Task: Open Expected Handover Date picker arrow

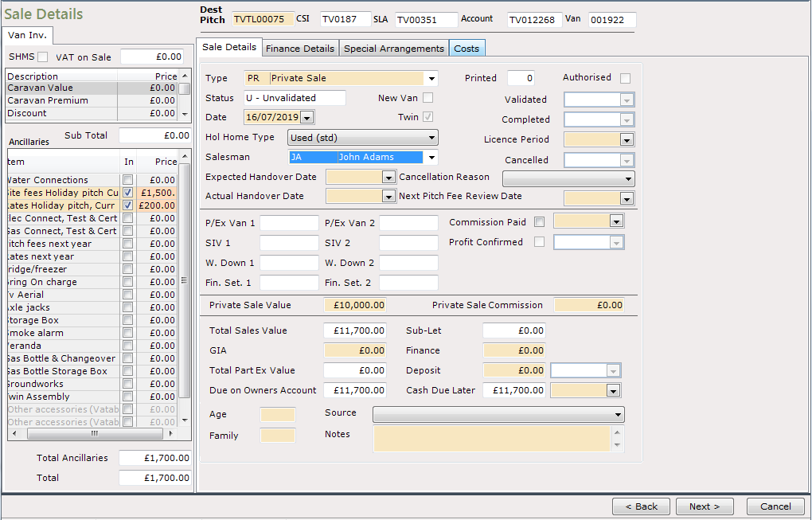Action: [x=389, y=178]
